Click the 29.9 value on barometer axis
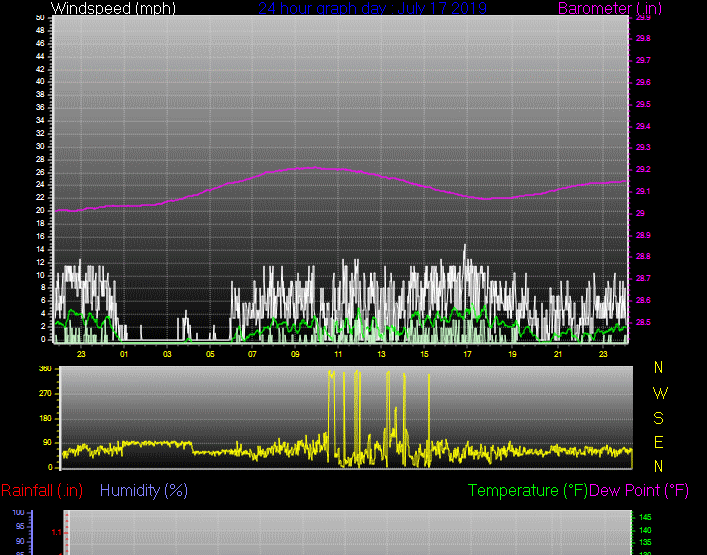The width and height of the screenshot is (707, 555). [x=642, y=18]
